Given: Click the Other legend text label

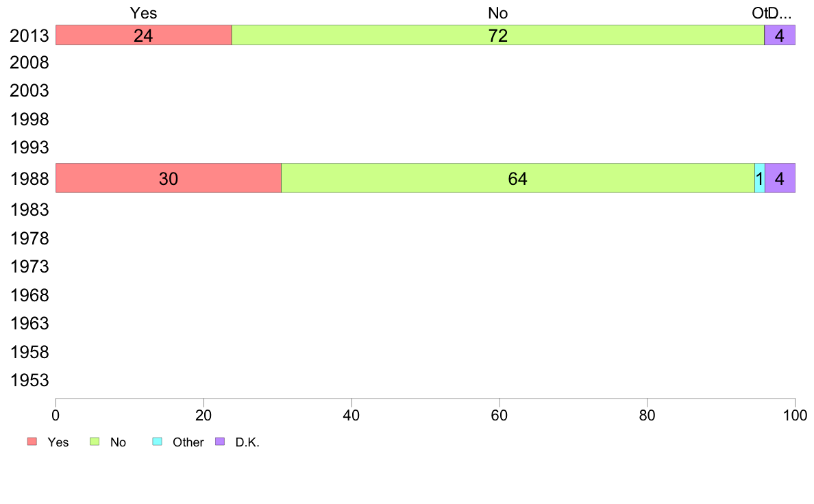Looking at the screenshot, I should (188, 442).
